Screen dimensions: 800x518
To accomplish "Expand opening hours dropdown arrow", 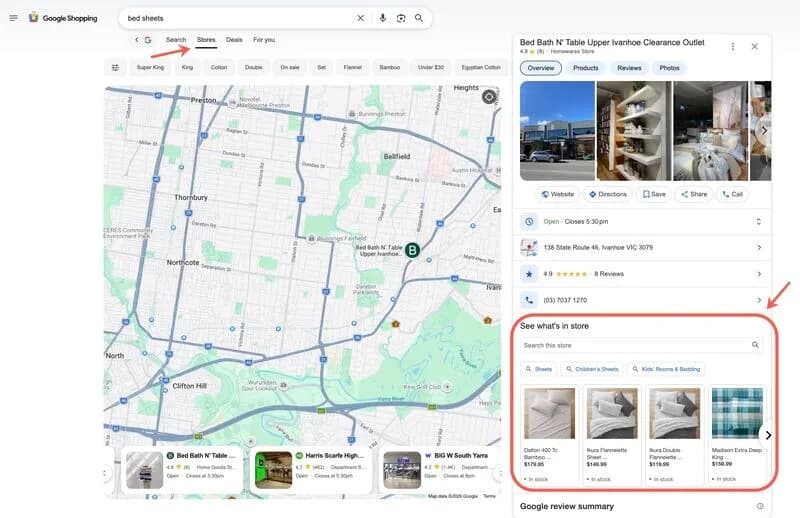I will [x=759, y=221].
